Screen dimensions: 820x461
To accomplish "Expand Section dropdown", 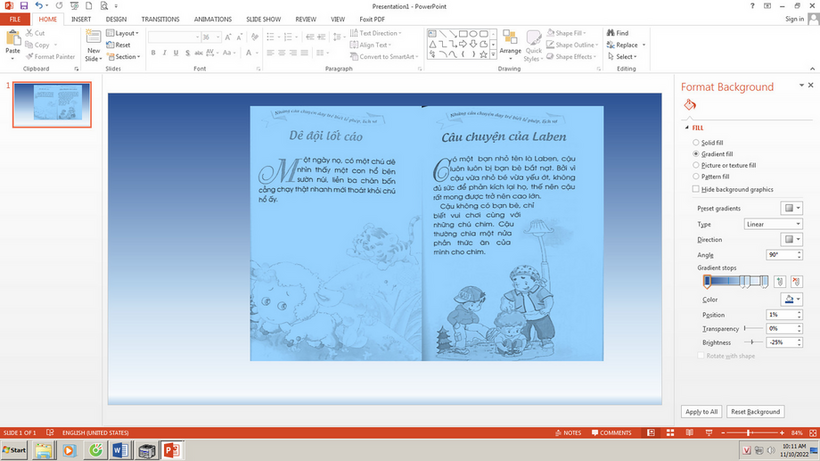I will coord(123,56).
